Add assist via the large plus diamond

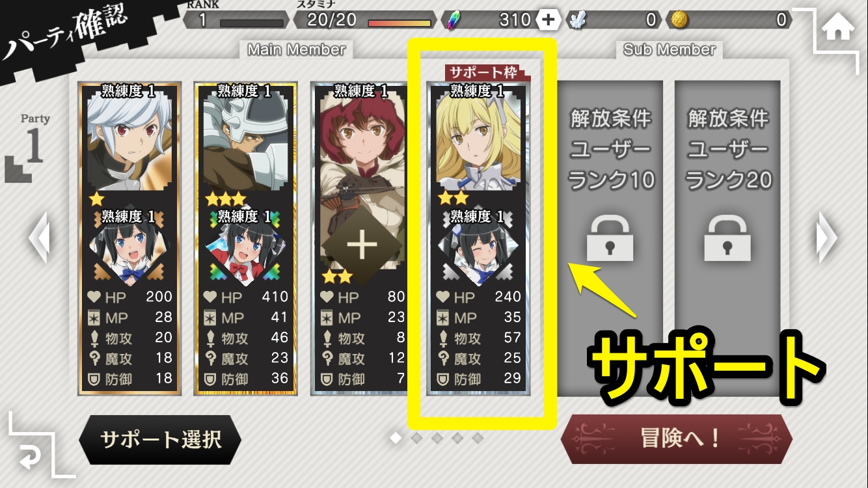click(362, 246)
